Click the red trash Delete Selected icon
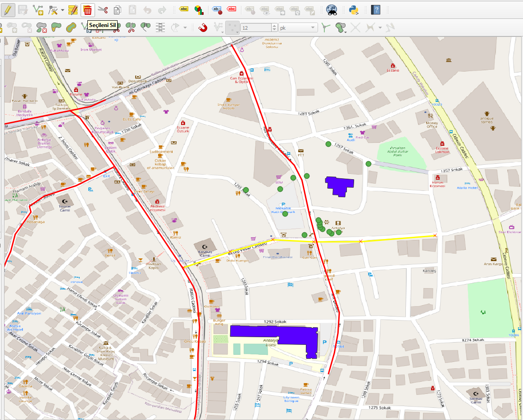Viewport: 523px width, 420px height. [88, 10]
